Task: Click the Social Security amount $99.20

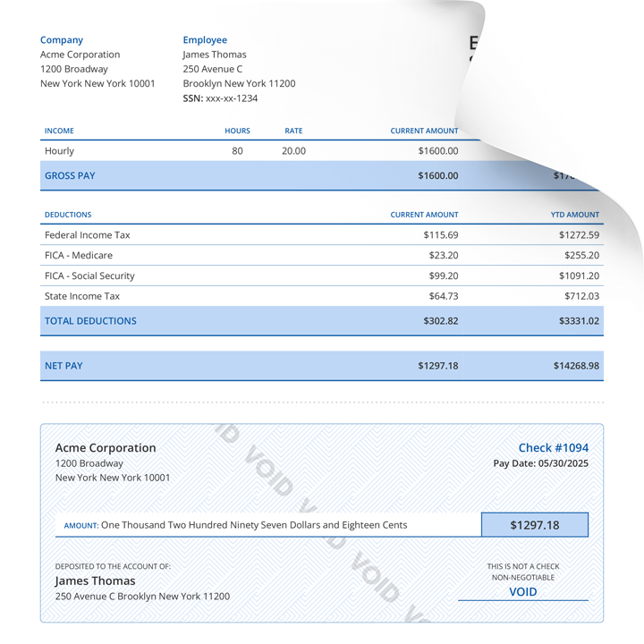Action: click(444, 275)
